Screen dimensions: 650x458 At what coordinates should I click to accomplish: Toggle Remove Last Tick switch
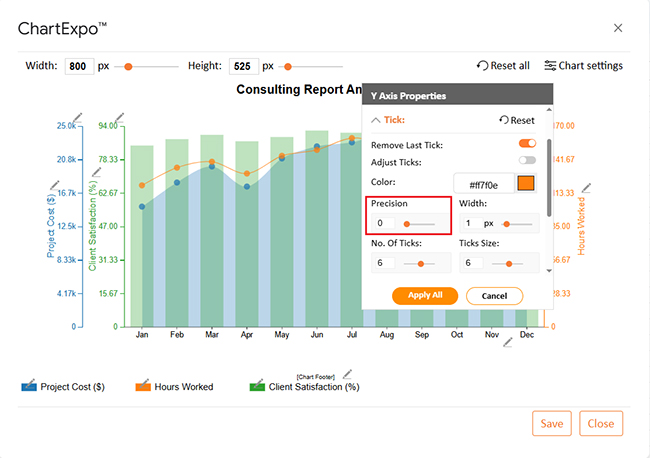[526, 145]
